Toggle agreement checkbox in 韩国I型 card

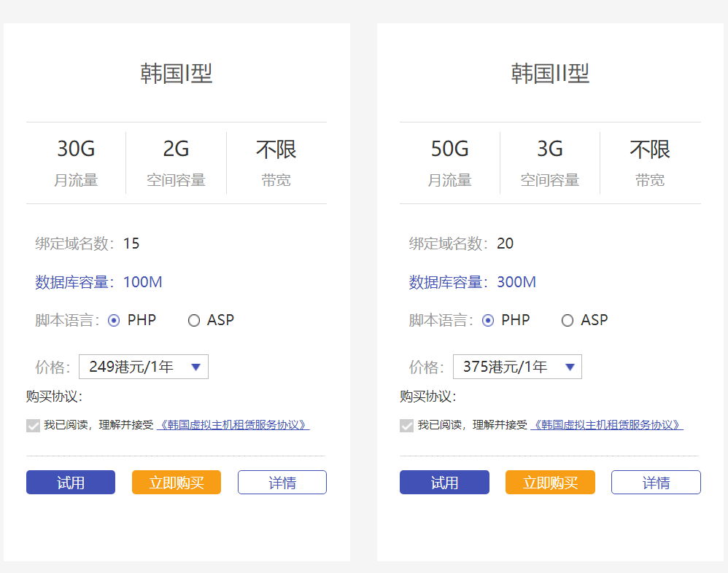pyautogui.click(x=33, y=426)
